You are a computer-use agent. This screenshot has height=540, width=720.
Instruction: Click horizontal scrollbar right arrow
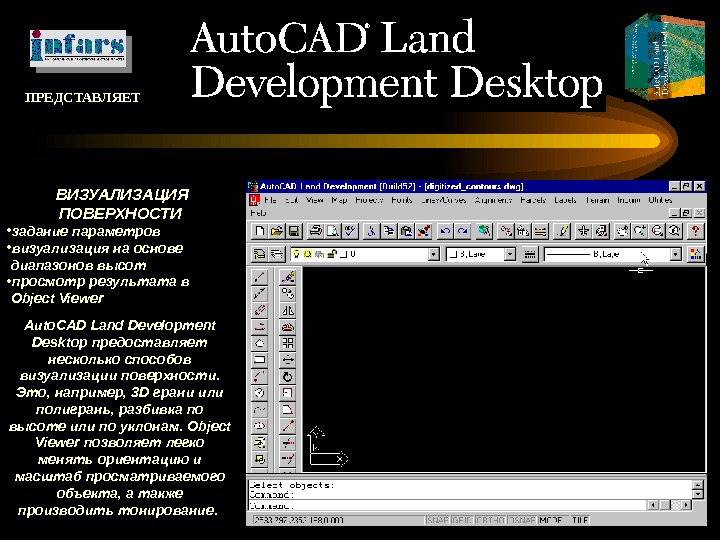tap(686, 505)
